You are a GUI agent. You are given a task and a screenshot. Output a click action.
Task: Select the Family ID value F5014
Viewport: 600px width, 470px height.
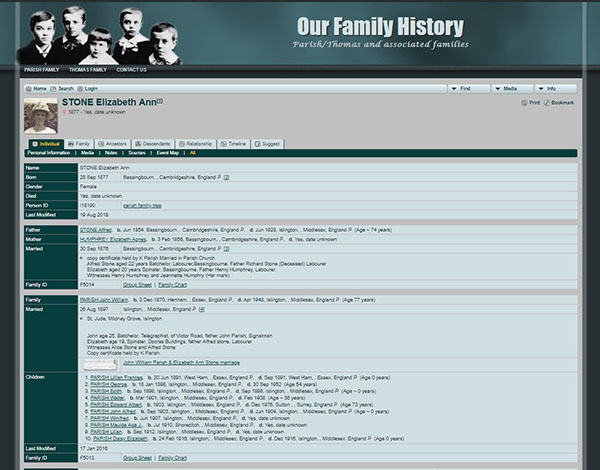click(x=86, y=285)
